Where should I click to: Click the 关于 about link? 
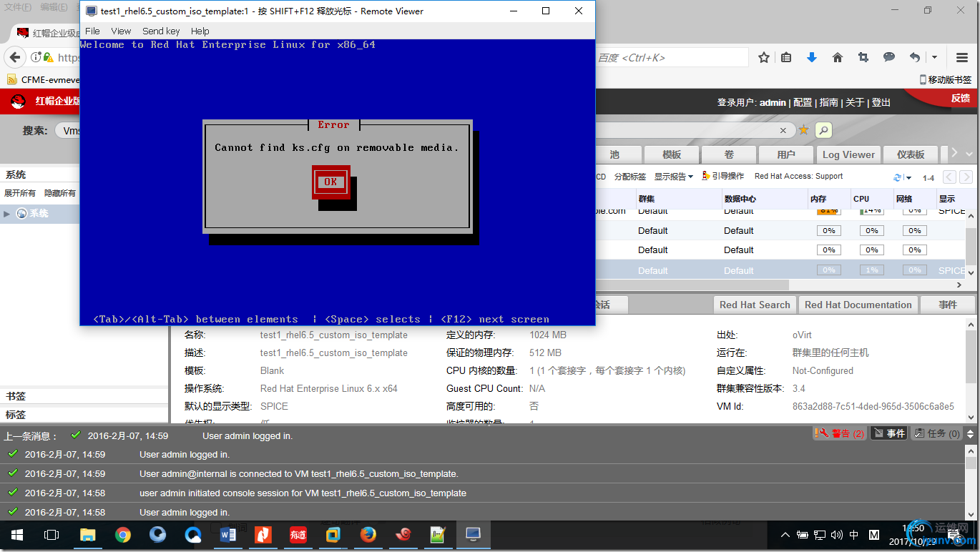[855, 102]
